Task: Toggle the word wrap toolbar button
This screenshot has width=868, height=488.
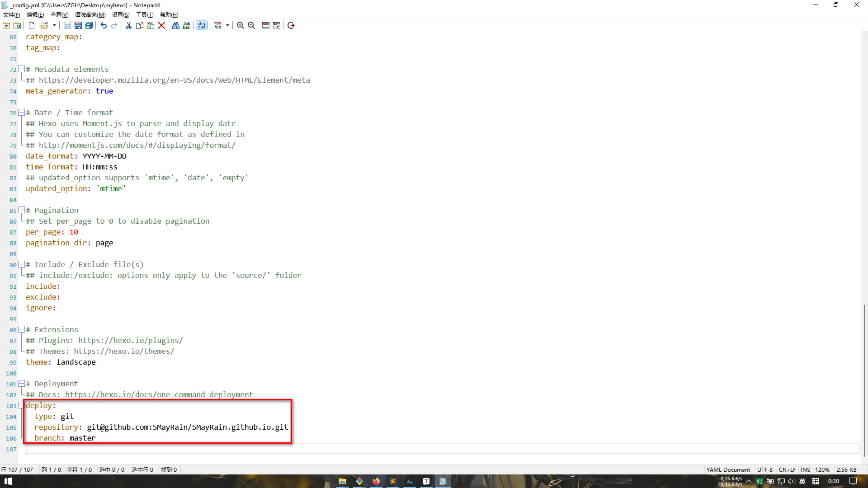Action: coord(202,25)
